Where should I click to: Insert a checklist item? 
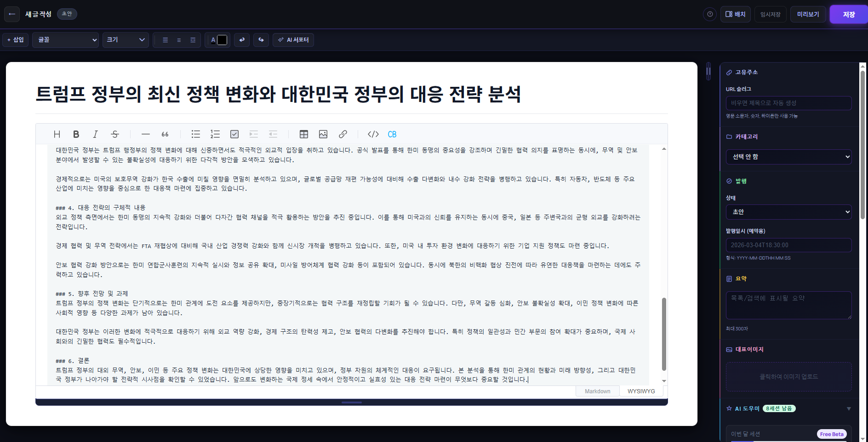[x=234, y=134]
